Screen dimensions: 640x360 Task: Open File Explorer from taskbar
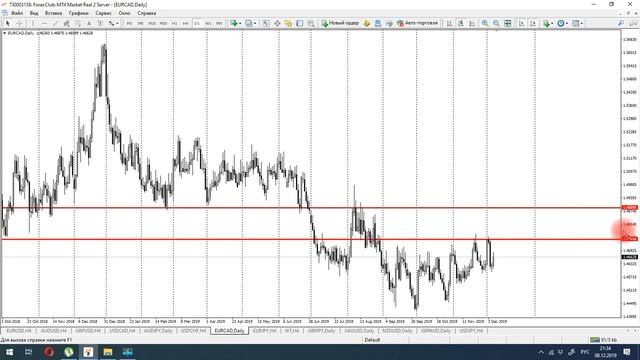point(108,352)
